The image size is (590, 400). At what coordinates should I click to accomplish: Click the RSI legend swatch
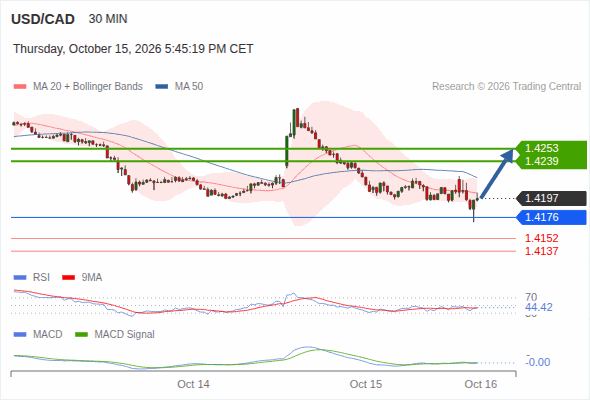click(x=20, y=278)
